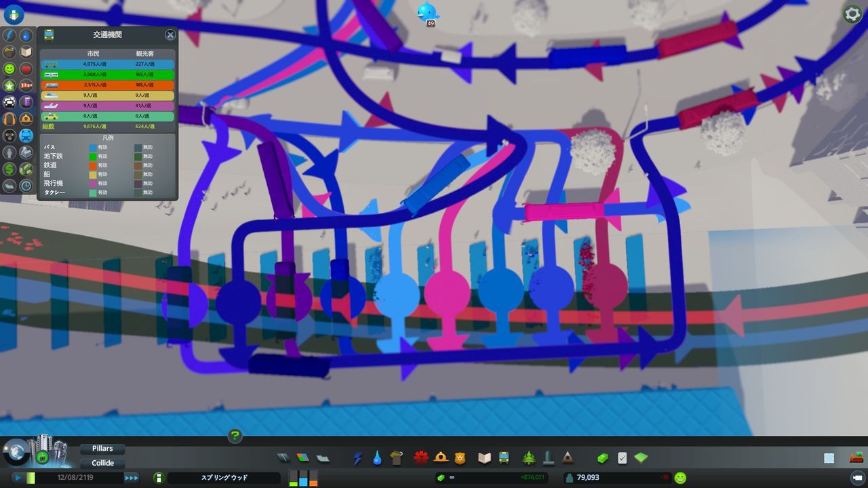
Task: Open the wind sock info view
Action: [26, 85]
